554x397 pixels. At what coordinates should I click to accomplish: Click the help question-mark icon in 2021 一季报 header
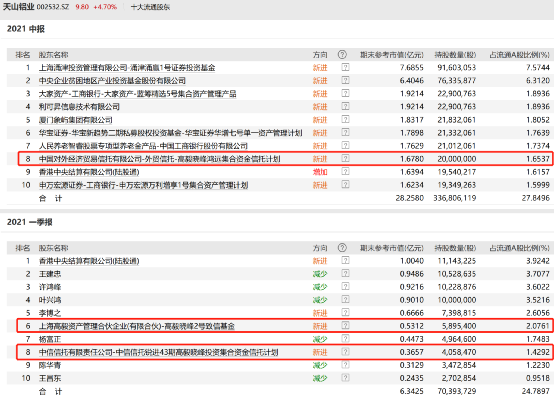342,248
